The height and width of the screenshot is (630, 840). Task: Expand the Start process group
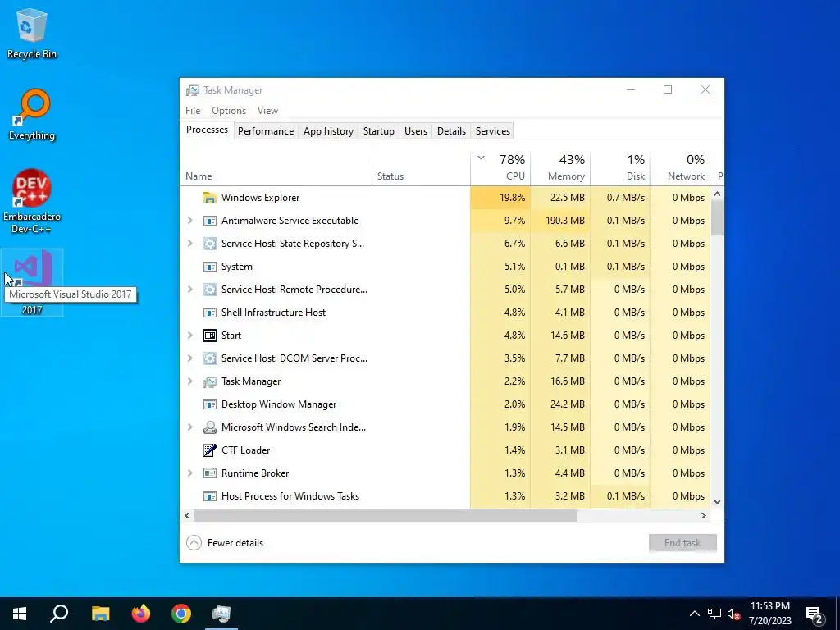190,336
